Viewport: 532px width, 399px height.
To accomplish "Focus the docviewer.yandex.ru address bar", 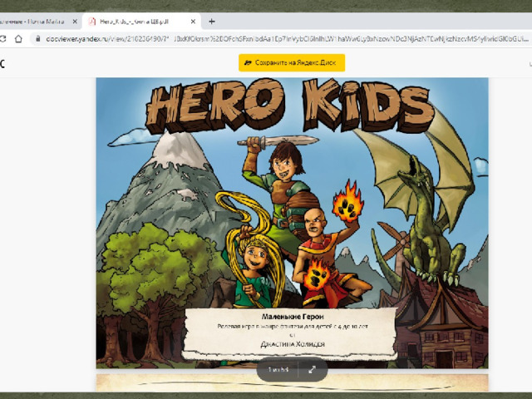I will point(282,39).
